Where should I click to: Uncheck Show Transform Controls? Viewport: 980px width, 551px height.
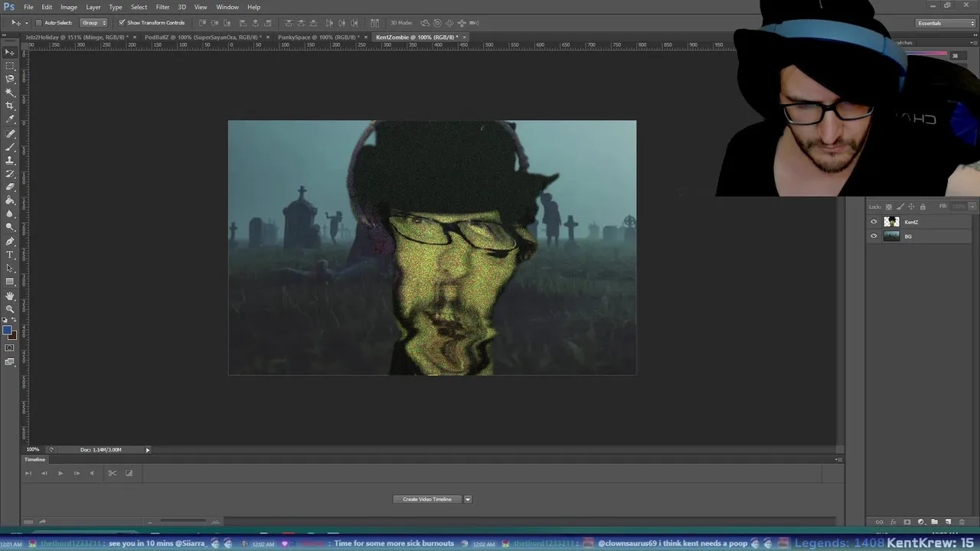tap(122, 23)
